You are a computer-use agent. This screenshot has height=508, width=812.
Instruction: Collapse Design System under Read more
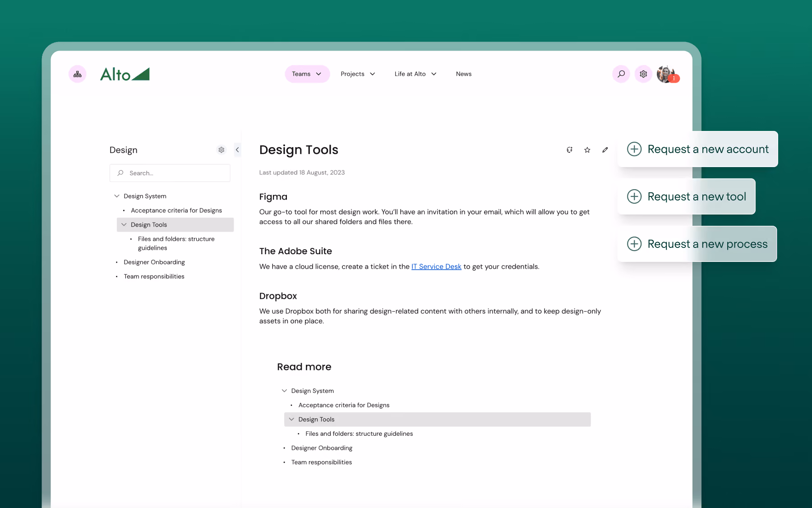pyautogui.click(x=284, y=391)
